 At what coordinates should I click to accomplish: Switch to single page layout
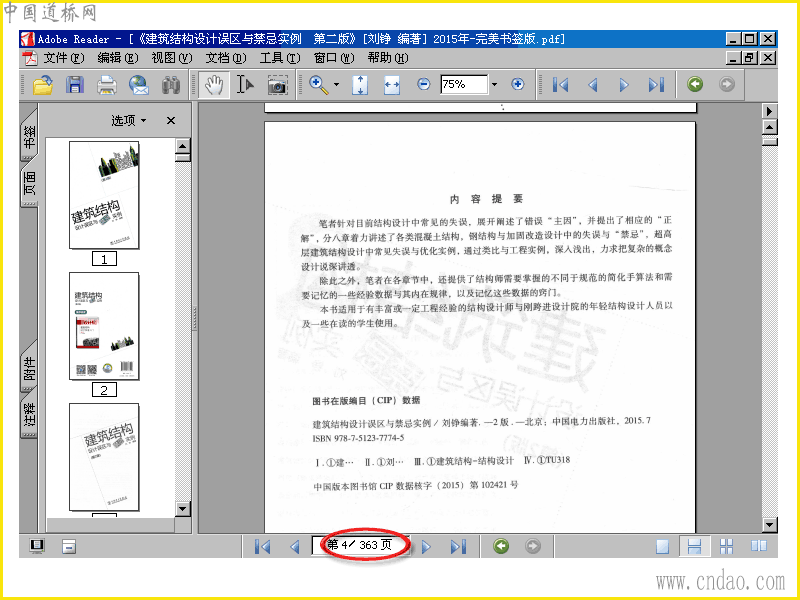click(x=662, y=546)
